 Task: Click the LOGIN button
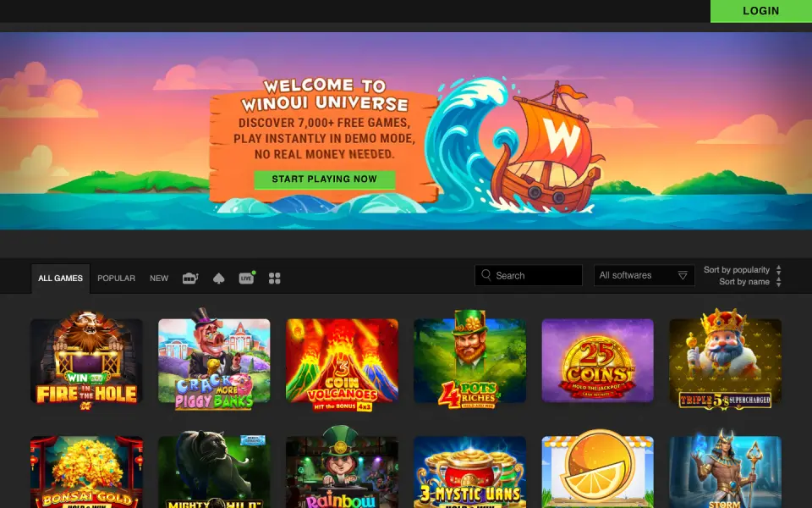click(760, 11)
